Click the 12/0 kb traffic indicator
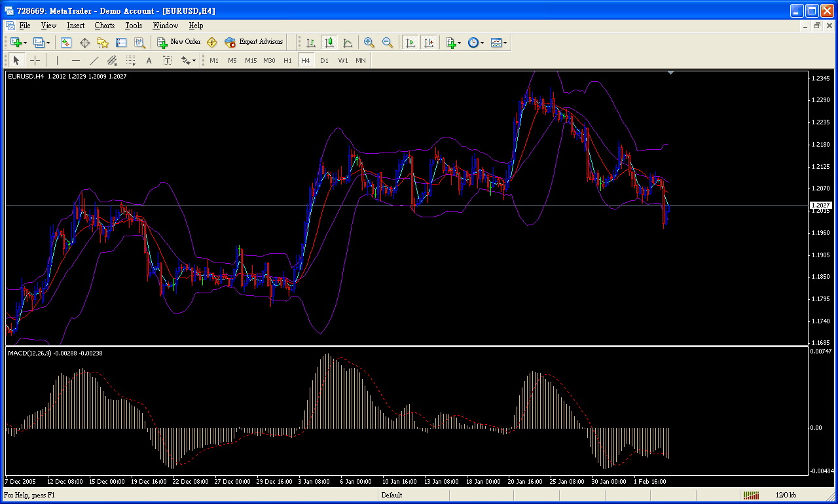 [x=786, y=495]
